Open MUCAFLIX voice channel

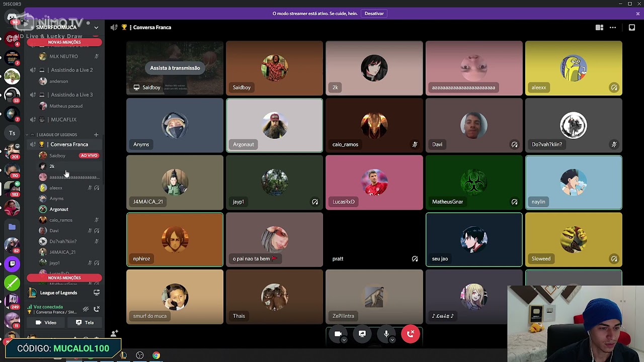[x=64, y=120]
